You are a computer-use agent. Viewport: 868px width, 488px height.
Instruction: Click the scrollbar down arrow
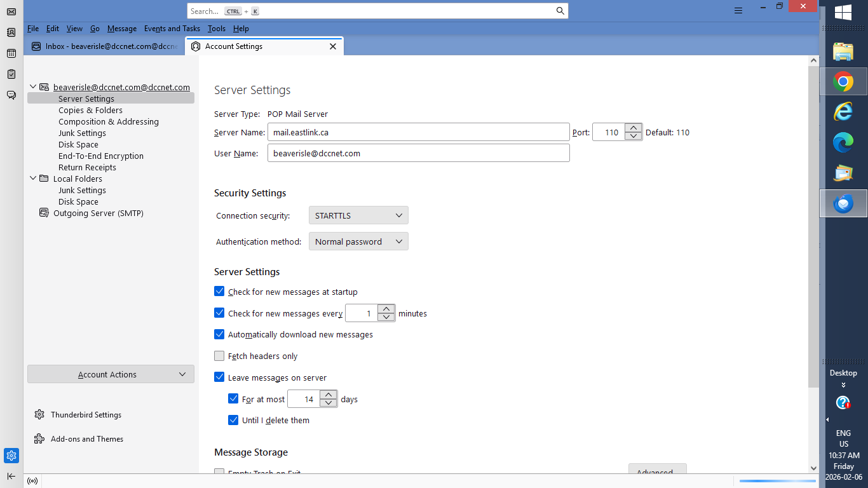pyautogui.click(x=813, y=468)
